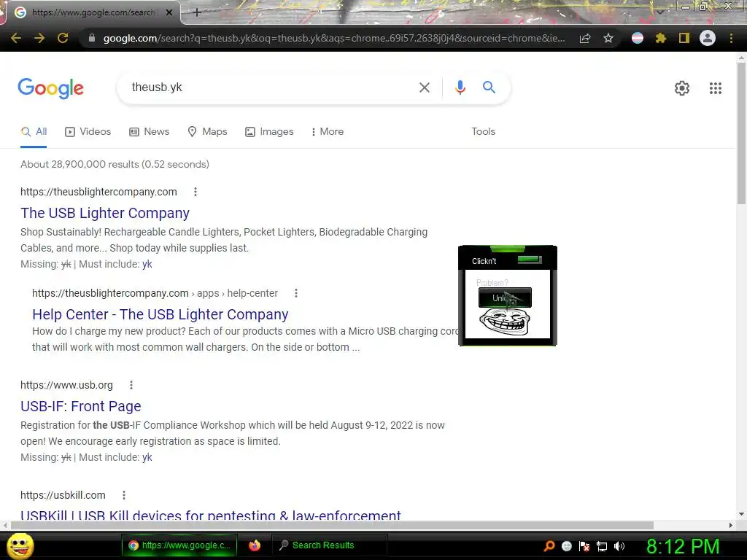747x560 pixels.
Task: Open options for the www.usb.org result
Action: 131,385
